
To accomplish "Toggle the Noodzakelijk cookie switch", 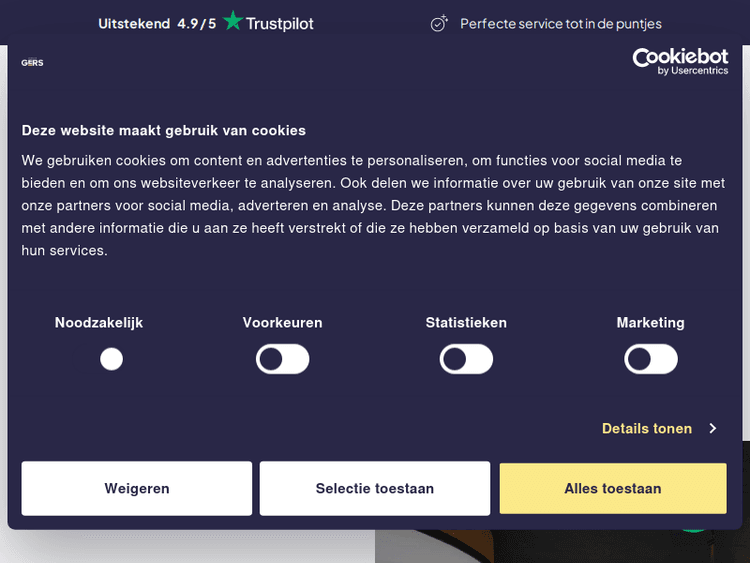I will click(111, 359).
